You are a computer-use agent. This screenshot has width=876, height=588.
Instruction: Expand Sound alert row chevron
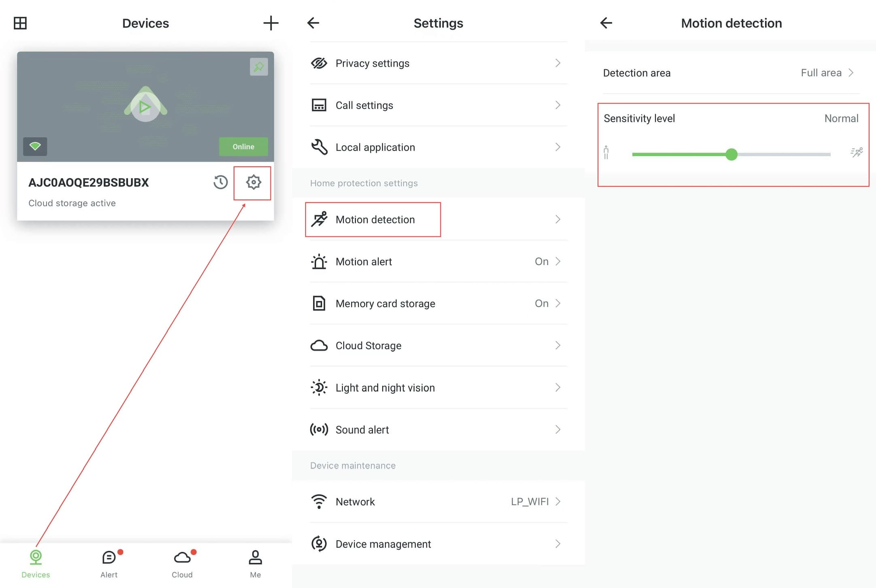point(558,429)
